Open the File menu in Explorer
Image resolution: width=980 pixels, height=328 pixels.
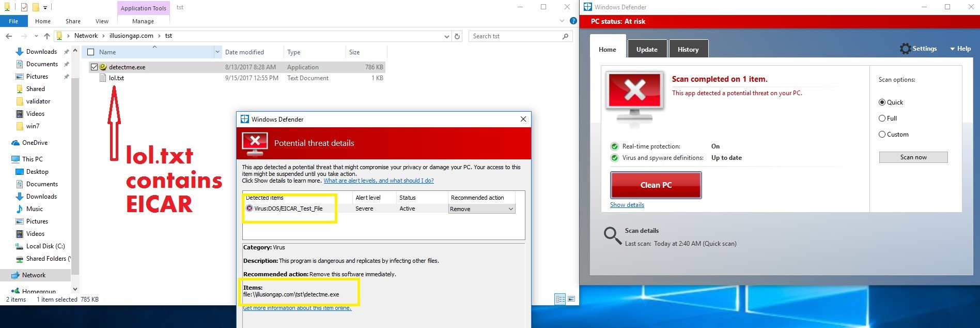(x=13, y=21)
